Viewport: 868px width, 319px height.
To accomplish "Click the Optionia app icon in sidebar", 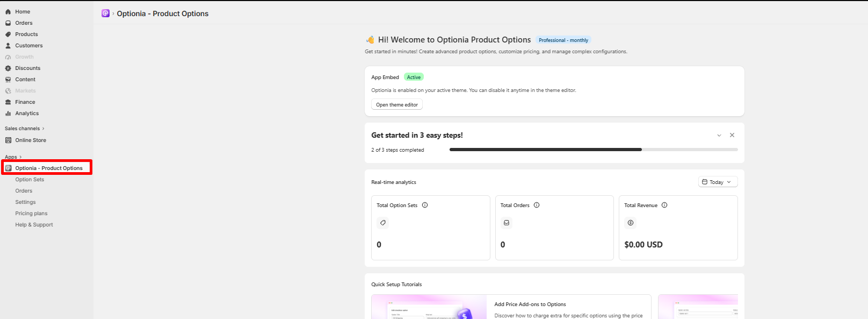I will point(8,168).
